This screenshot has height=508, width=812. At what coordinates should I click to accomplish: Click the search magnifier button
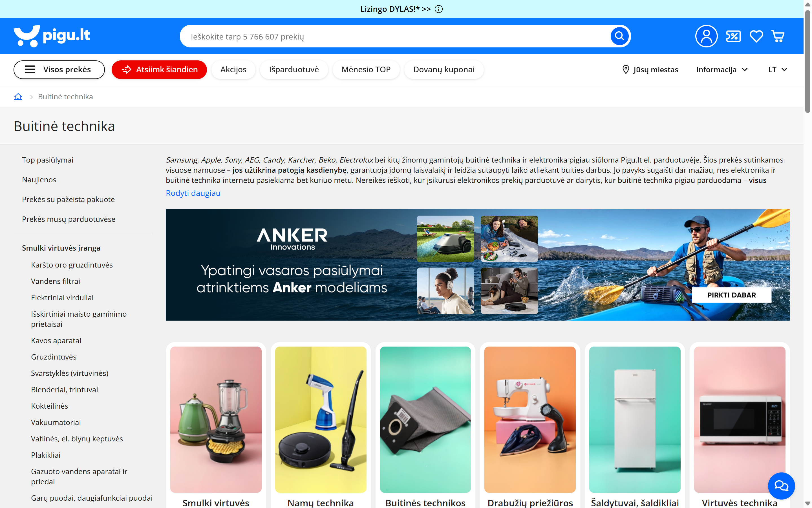point(619,36)
